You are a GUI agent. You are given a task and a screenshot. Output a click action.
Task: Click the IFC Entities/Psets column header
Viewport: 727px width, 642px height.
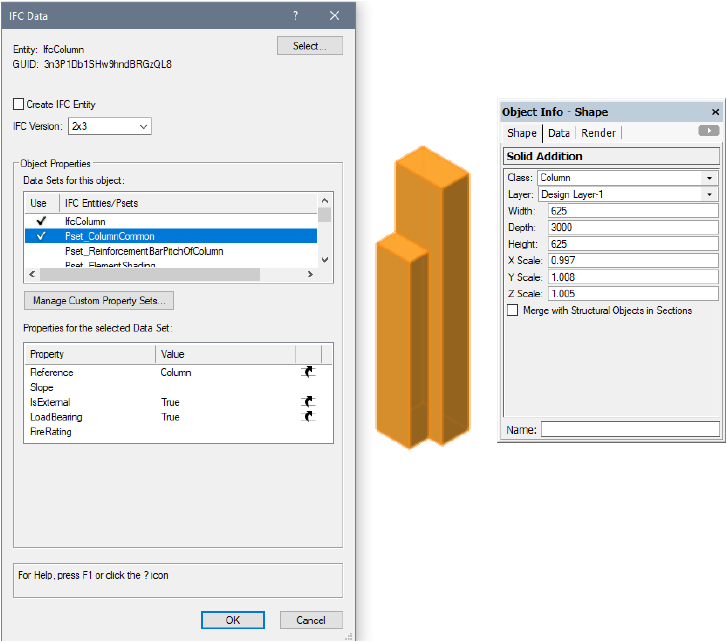[x=189, y=203]
